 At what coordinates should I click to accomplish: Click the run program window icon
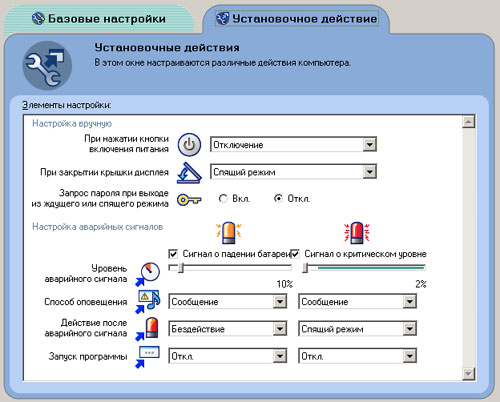coord(148,356)
